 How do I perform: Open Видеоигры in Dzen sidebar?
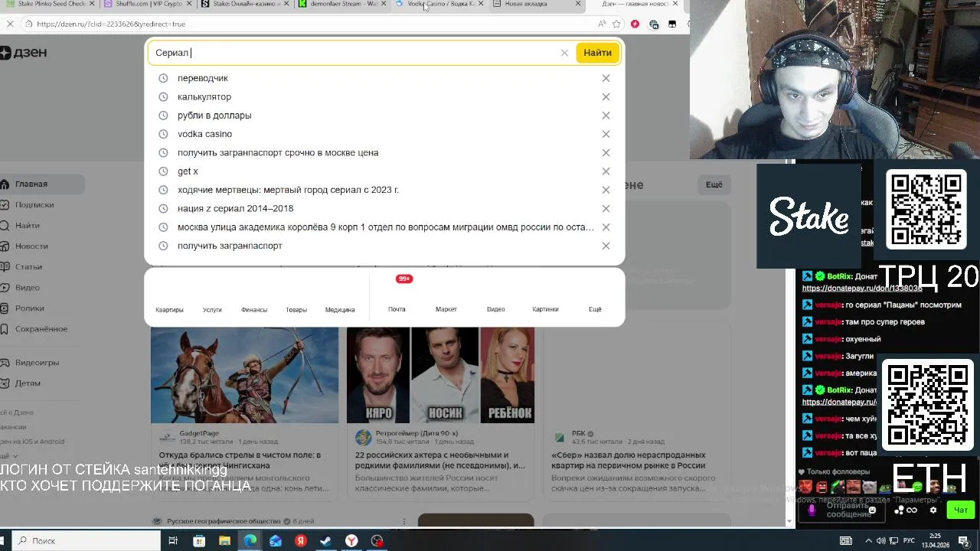pyautogui.click(x=37, y=362)
